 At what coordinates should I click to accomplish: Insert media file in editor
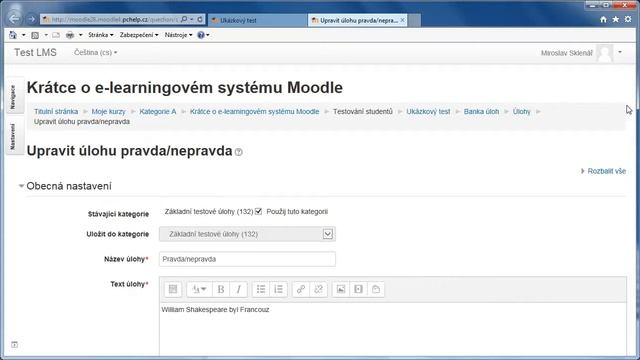(358, 289)
